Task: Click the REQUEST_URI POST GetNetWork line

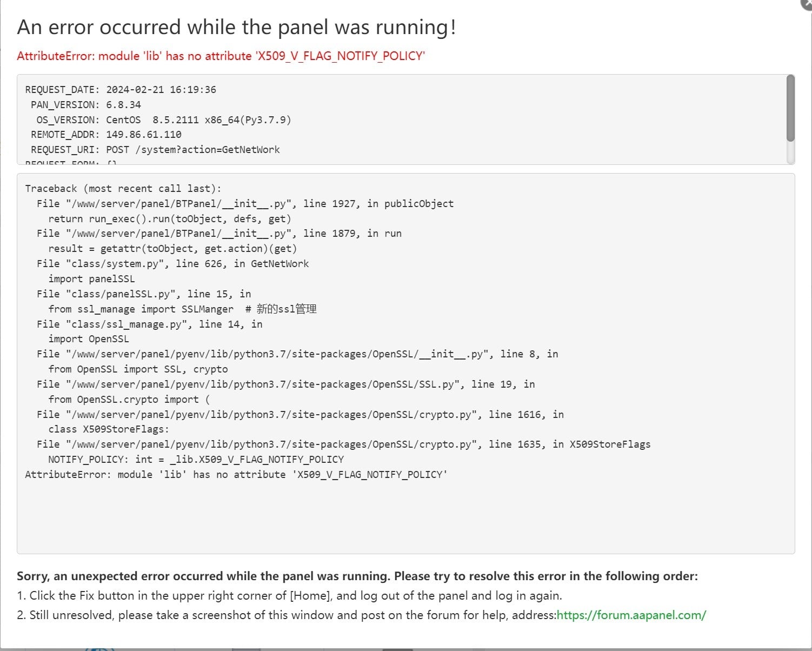Action: click(x=192, y=150)
